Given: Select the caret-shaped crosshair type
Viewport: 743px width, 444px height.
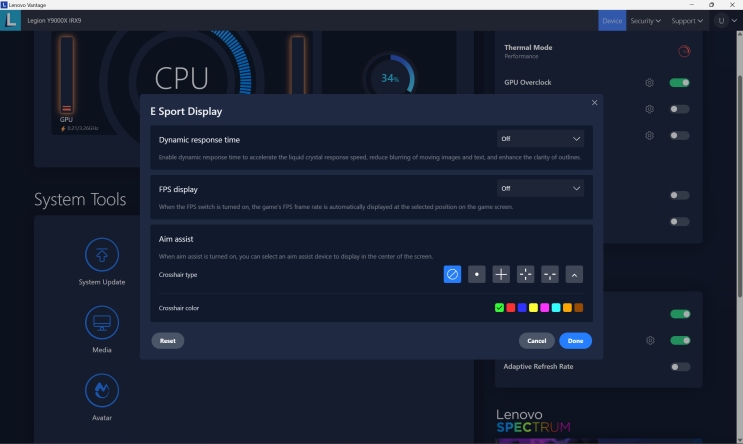Looking at the screenshot, I should click(574, 274).
